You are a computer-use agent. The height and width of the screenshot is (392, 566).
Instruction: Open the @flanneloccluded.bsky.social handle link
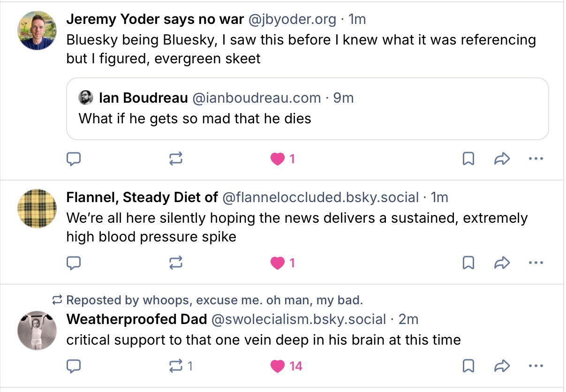320,197
